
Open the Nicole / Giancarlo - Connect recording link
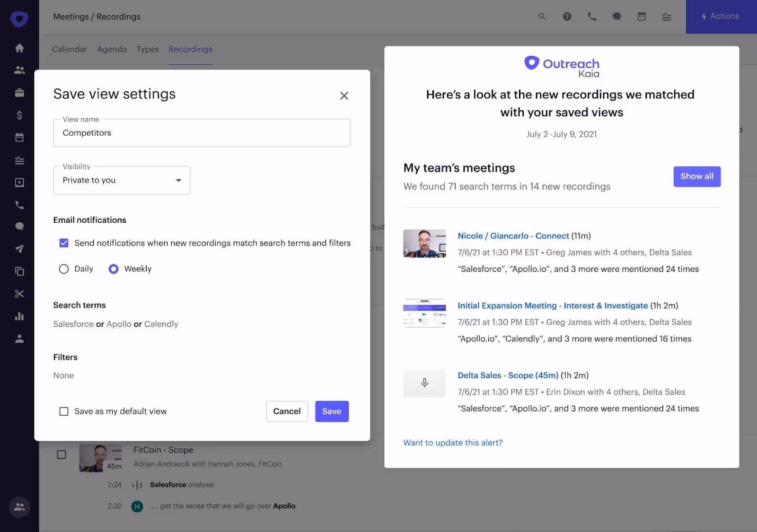point(513,235)
